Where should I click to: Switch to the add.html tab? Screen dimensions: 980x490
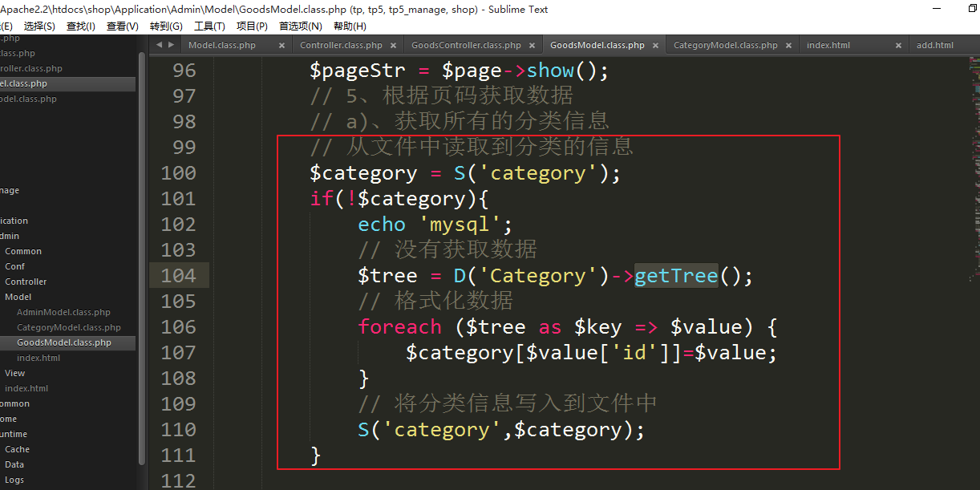click(934, 46)
